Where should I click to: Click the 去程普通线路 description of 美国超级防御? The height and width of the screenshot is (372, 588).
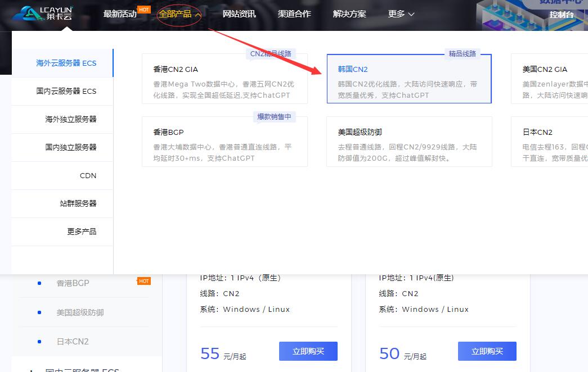tap(407, 152)
